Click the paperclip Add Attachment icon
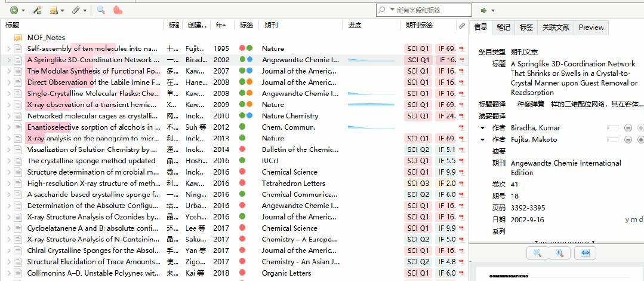Viewport: 644px width, 281px height. 76,10
